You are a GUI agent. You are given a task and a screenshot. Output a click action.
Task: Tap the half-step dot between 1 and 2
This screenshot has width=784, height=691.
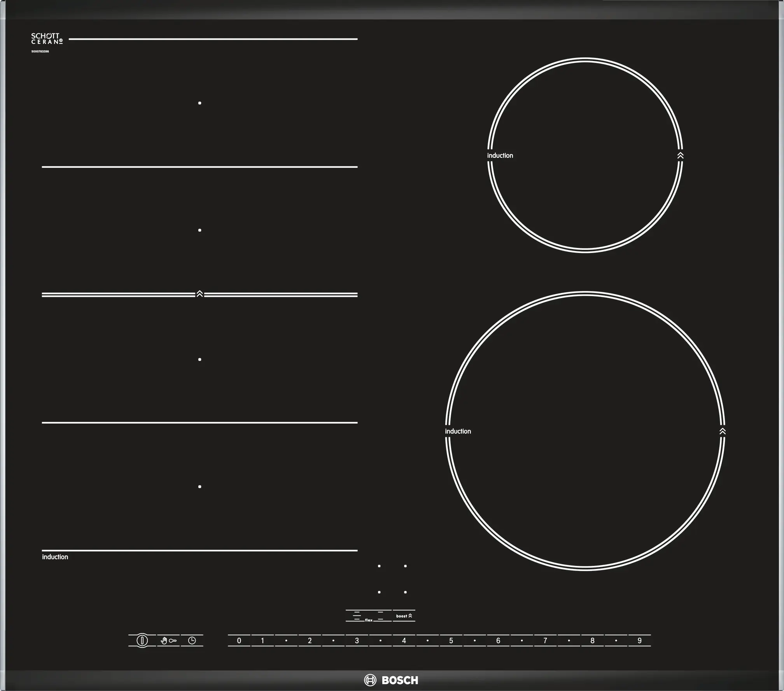(286, 640)
